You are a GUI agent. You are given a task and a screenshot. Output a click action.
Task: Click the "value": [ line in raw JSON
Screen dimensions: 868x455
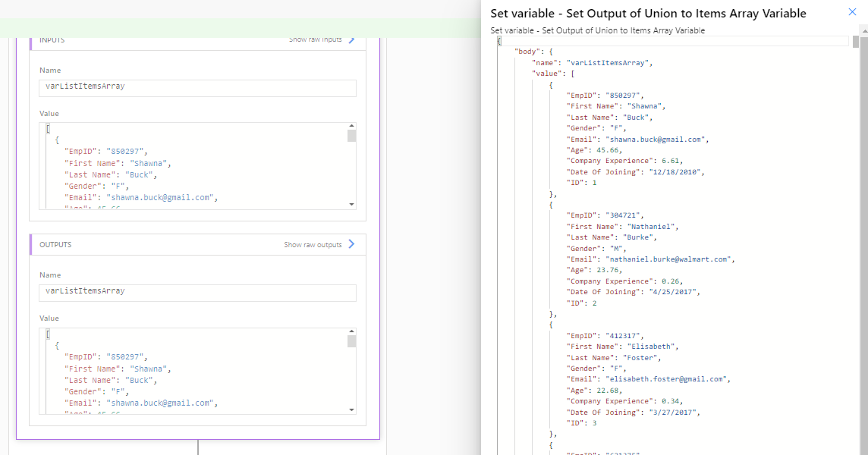553,73
